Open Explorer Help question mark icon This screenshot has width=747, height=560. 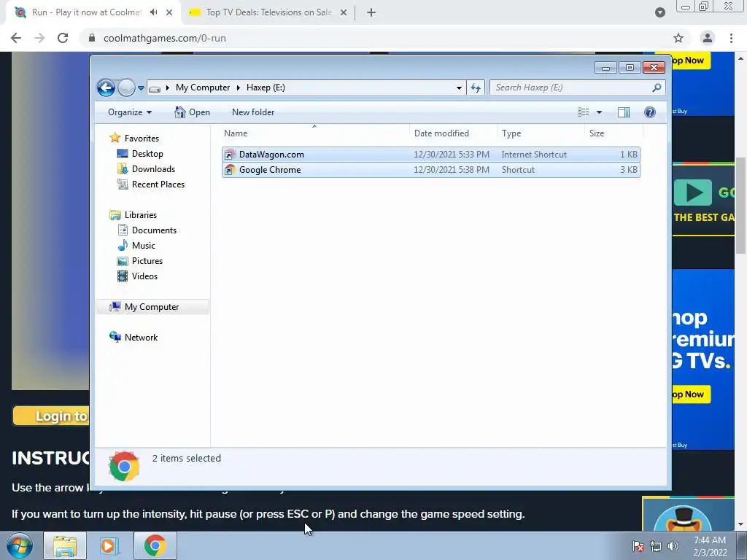tap(650, 112)
